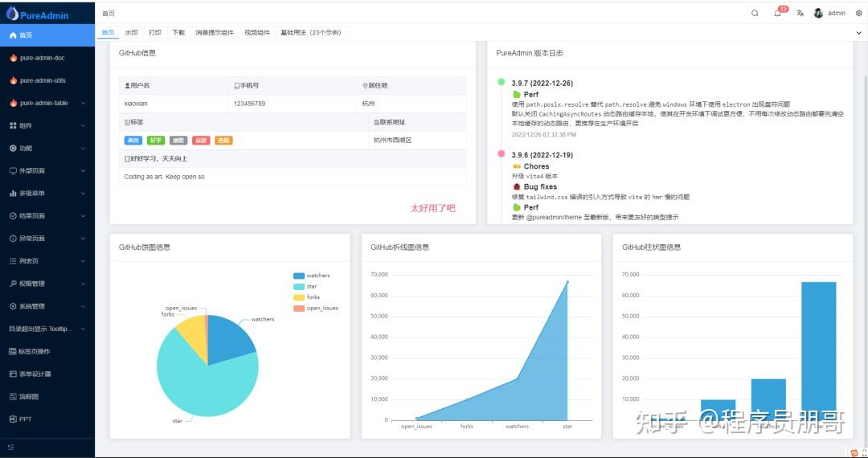Toggle forks series in pie legend

click(307, 297)
